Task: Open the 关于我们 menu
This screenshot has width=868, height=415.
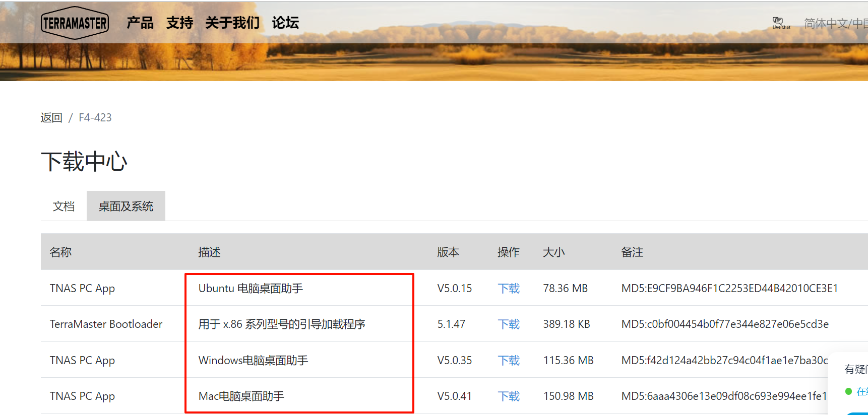Action: tap(232, 23)
